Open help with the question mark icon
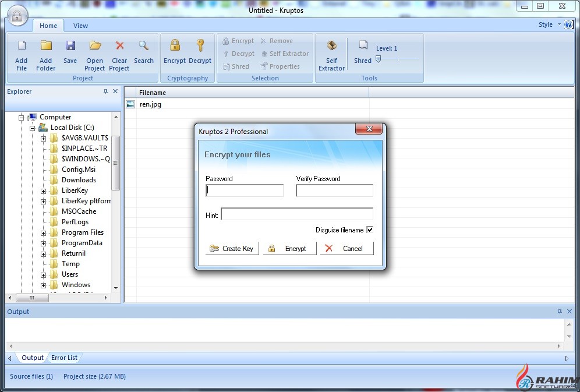 568,25
